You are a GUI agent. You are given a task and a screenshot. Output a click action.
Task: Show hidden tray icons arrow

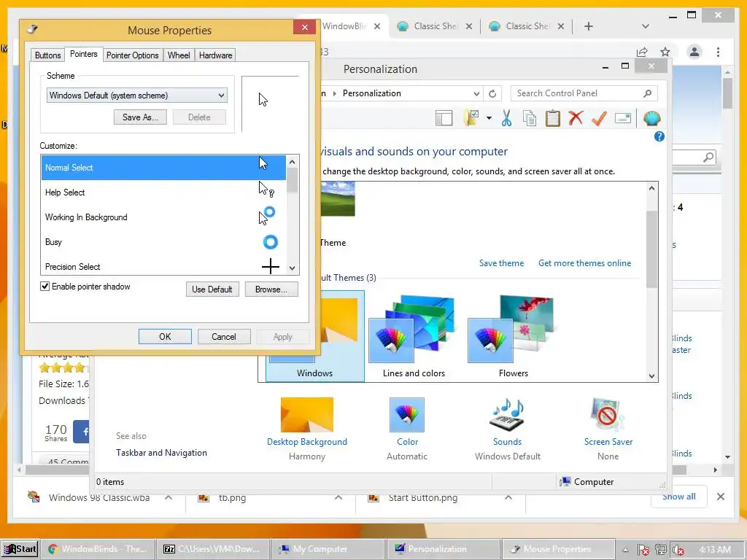click(625, 550)
